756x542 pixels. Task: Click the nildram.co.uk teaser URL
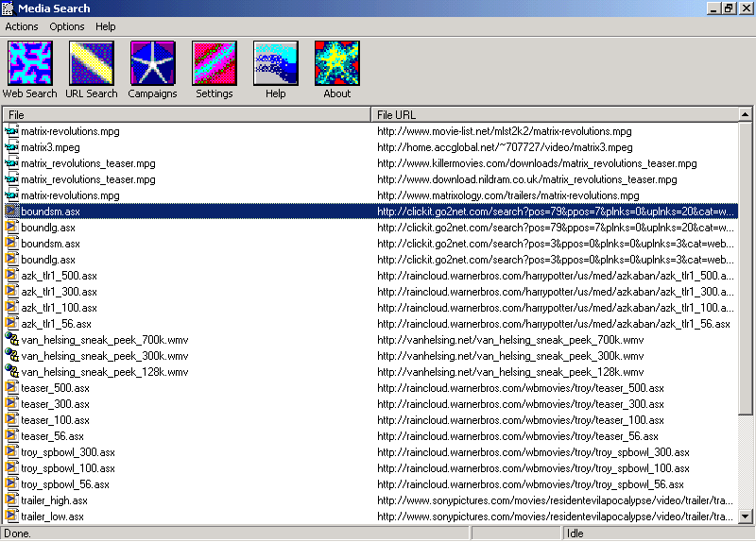pyautogui.click(x=527, y=179)
